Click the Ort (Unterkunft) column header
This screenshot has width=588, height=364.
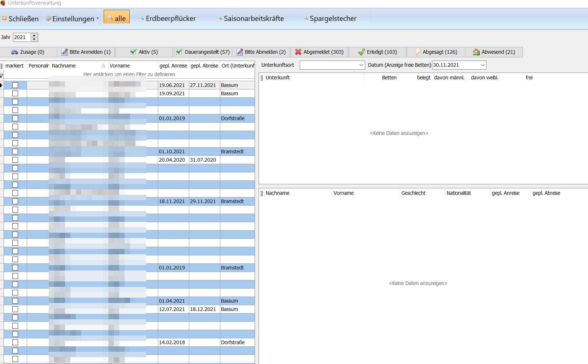tap(238, 66)
